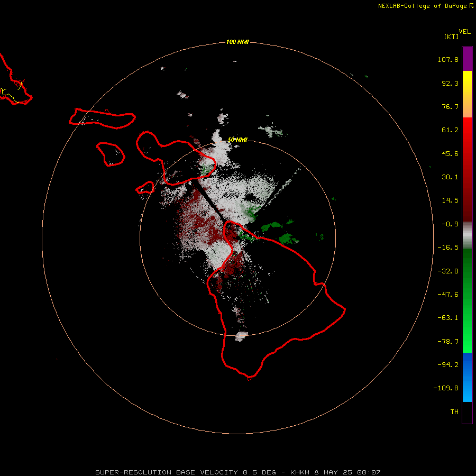The height and width of the screenshot is (476, 476).
Task: Click the yellow segment of velocity color bar
Action: tap(467, 94)
